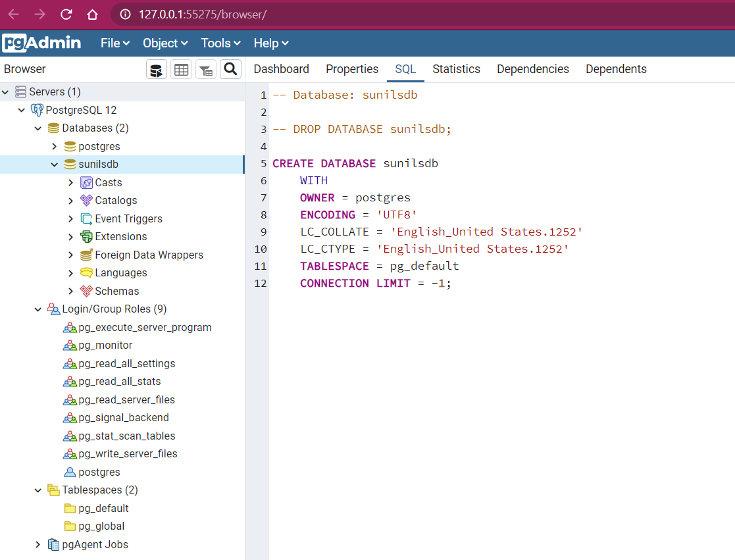Viewport: 735px width, 560px height.
Task: Open the Object menu
Action: coord(165,43)
